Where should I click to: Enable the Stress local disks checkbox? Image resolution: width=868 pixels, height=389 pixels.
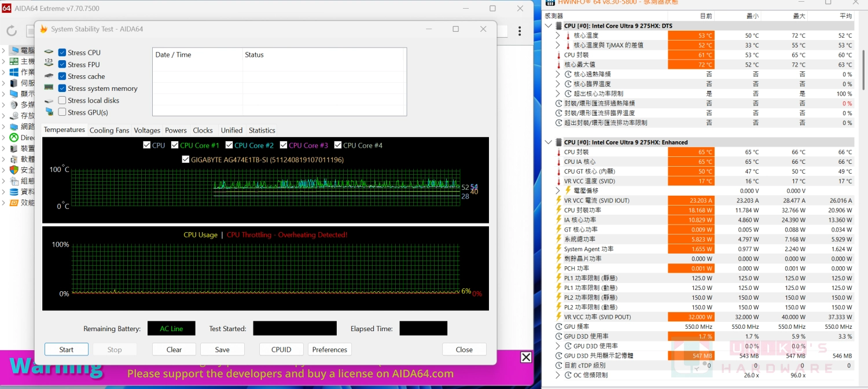tap(62, 100)
